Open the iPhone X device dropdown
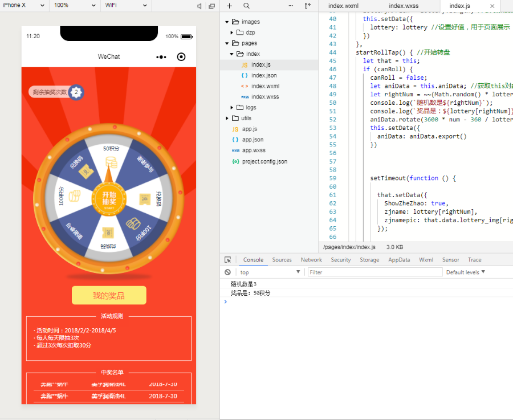The image size is (513, 420). click(x=23, y=5)
